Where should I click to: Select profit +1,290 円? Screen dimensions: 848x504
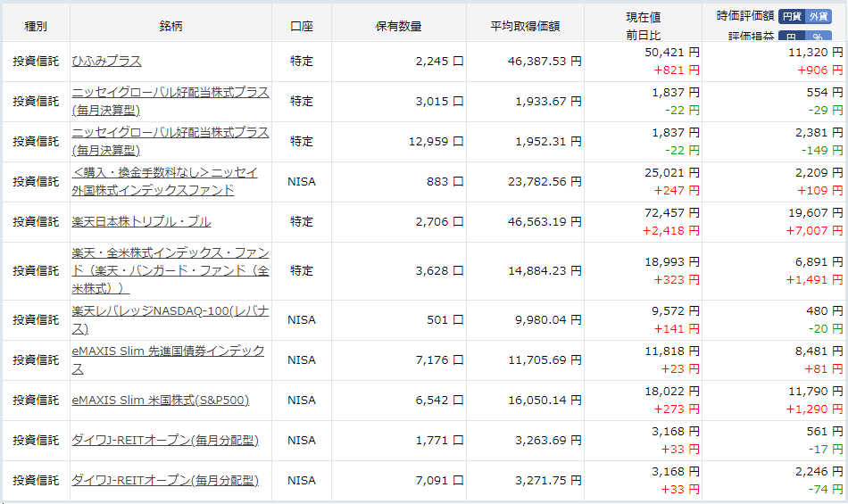[814, 409]
